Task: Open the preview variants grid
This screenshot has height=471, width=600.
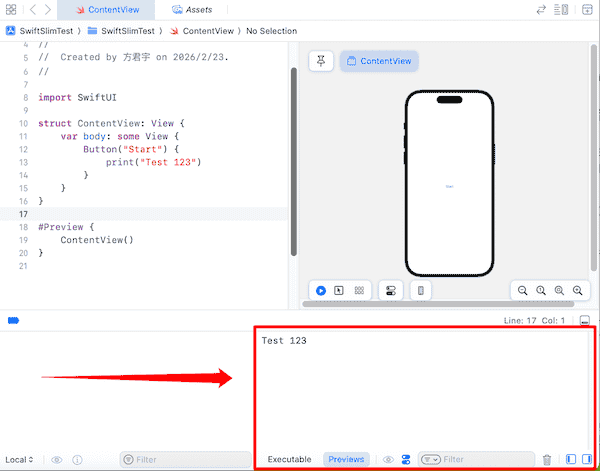Action: 359,290
